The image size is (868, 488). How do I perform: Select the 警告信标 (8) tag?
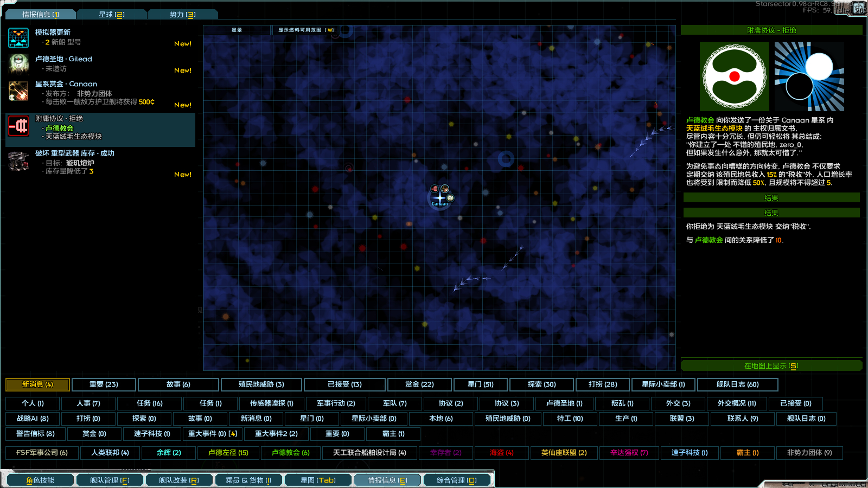click(x=35, y=434)
